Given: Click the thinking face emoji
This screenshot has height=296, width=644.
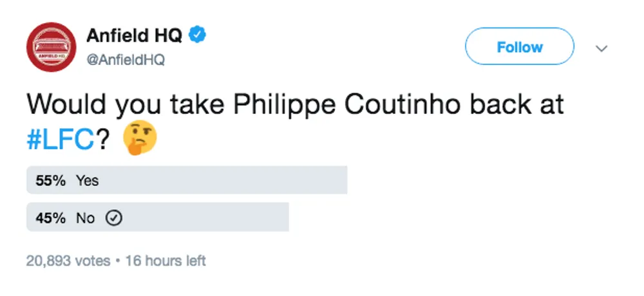Looking at the screenshot, I should tap(140, 138).
